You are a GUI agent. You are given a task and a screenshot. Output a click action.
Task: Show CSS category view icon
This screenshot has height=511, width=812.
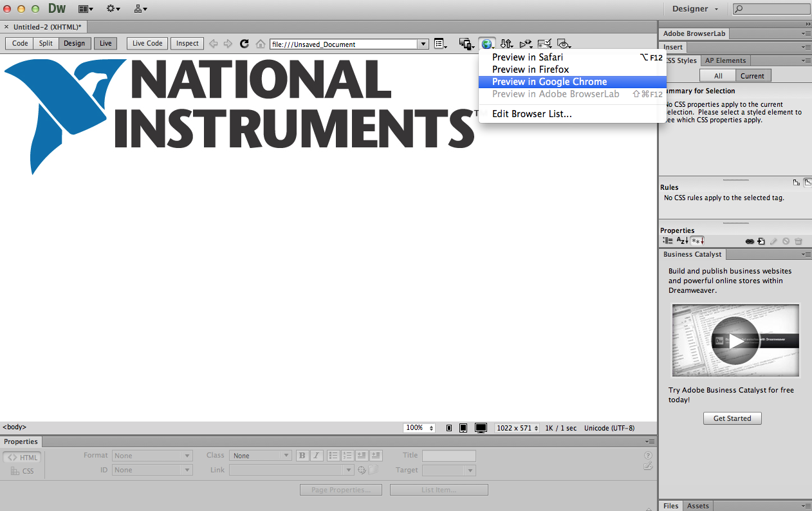668,241
